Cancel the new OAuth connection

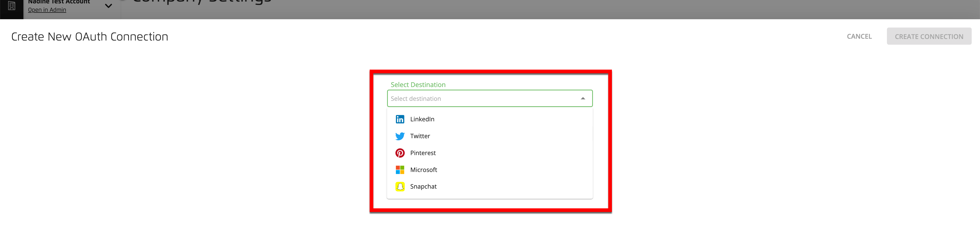[x=859, y=36]
